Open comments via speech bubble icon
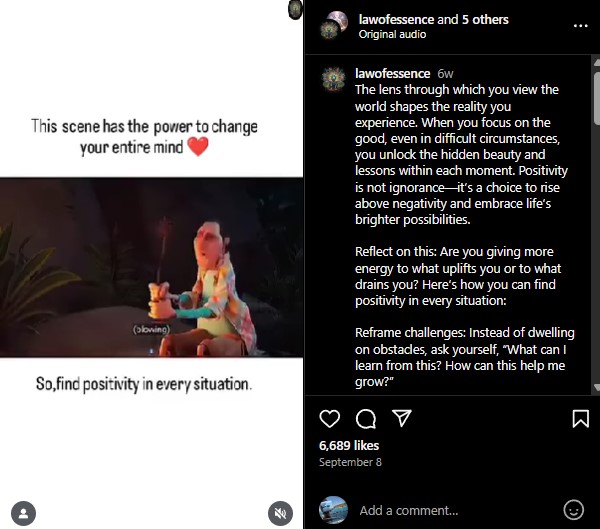The height and width of the screenshot is (529, 600). coord(366,418)
